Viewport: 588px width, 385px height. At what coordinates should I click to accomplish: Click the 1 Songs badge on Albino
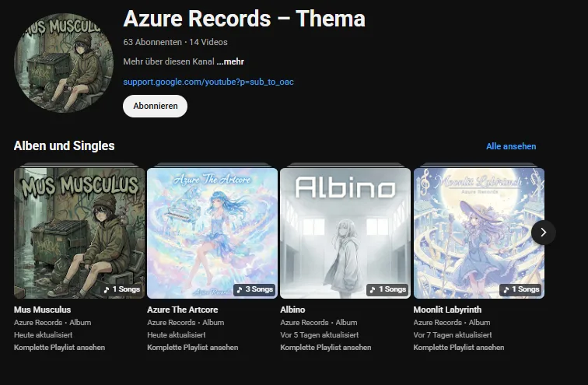(387, 289)
